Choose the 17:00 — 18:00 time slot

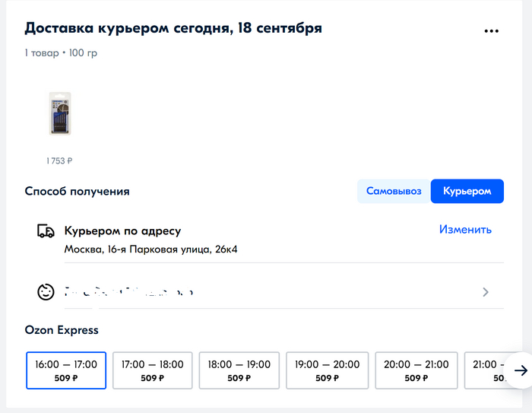pyautogui.click(x=153, y=370)
